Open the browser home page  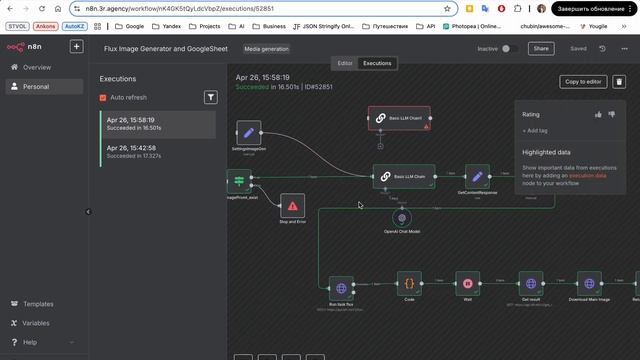click(x=58, y=9)
